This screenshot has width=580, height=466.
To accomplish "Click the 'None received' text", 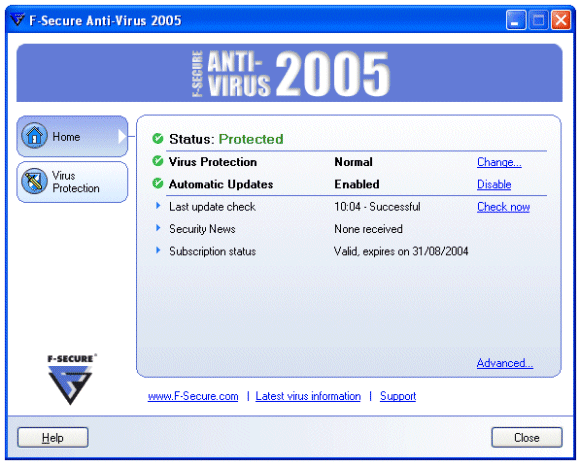I will click(368, 229).
